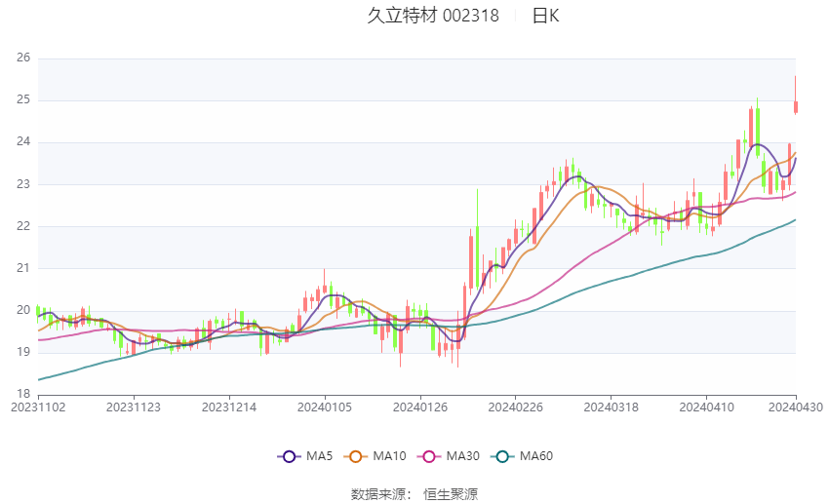
Task: Click the MA10 legend label text
Action: click(390, 456)
